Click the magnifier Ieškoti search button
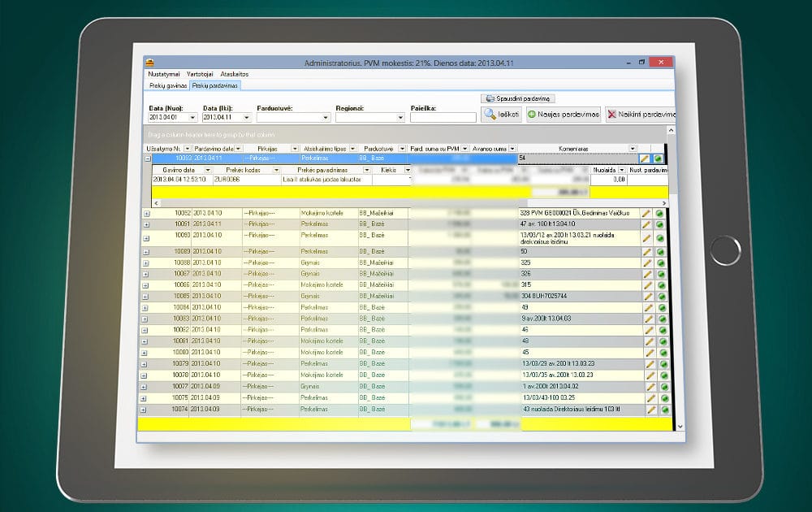 [x=501, y=114]
